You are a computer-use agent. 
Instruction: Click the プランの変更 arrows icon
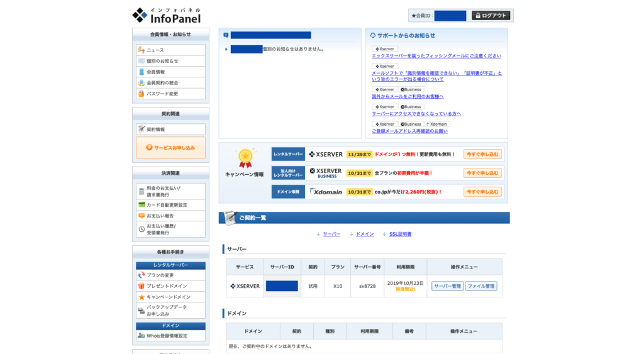point(142,275)
